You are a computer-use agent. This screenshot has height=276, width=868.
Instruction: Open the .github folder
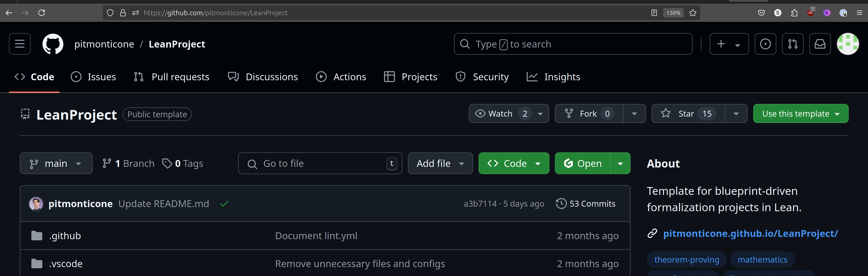[65, 236]
